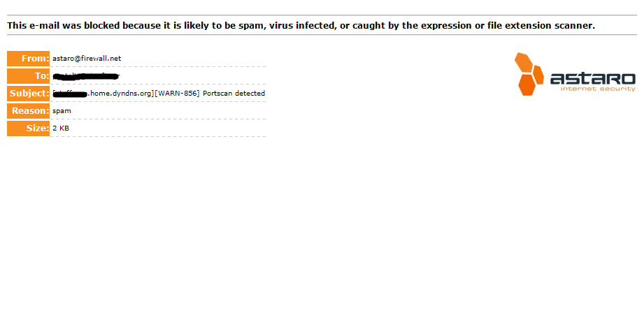Viewport: 644px width, 310px height.
Task: Click the '2 KB' size value
Action: coord(61,128)
